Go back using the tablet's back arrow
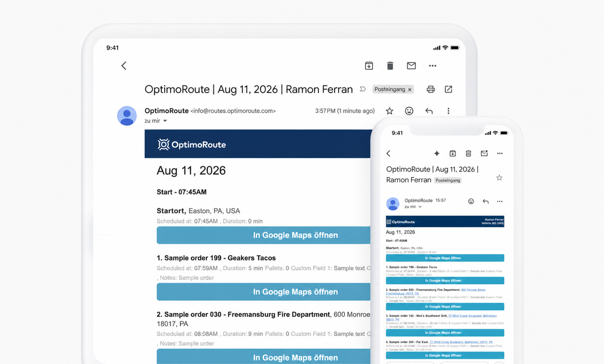This screenshot has width=604, height=364. 124,66
